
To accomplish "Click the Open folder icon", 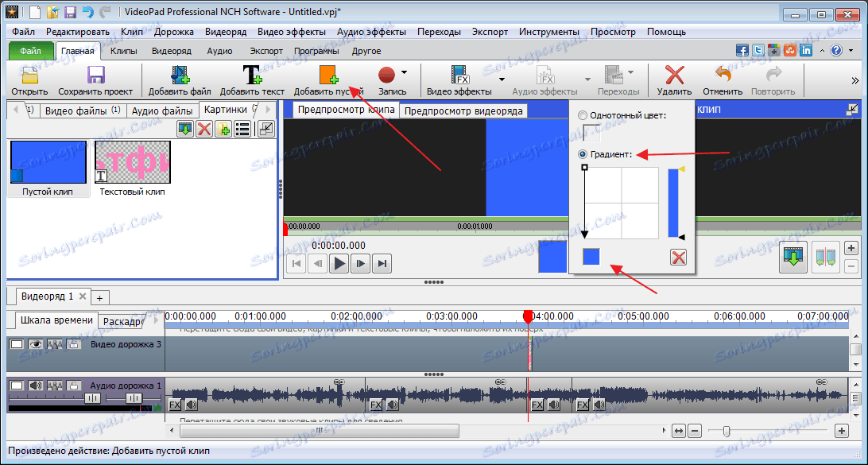I will click(29, 75).
